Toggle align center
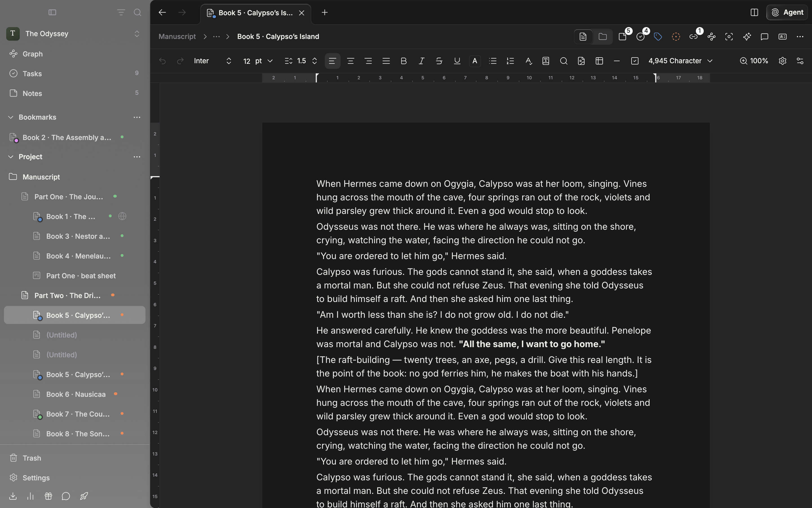Viewport: 812px width, 508px height. coord(351,61)
